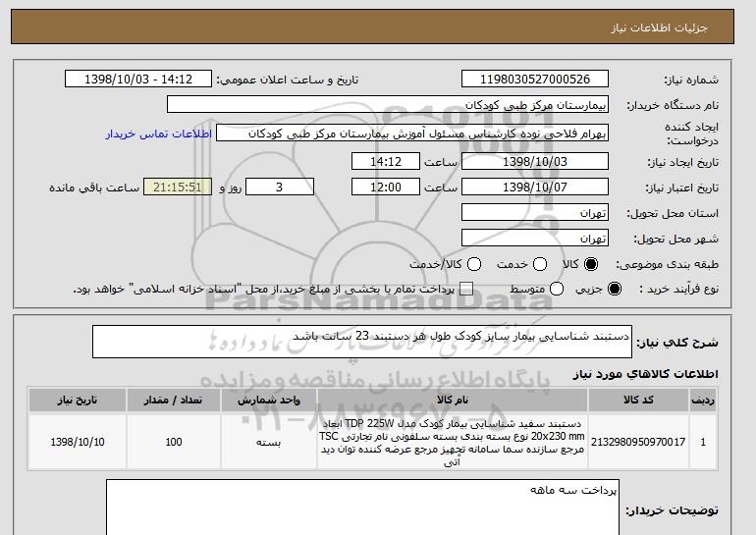Viewport: 756px width, 535px height.
Task: Select the کالا radio button
Action: point(591,264)
